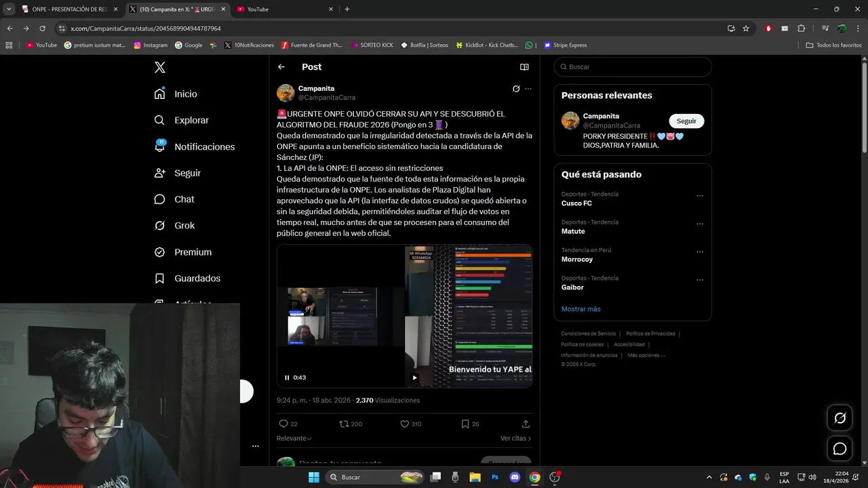Go to Inicio in the sidebar

176,94
